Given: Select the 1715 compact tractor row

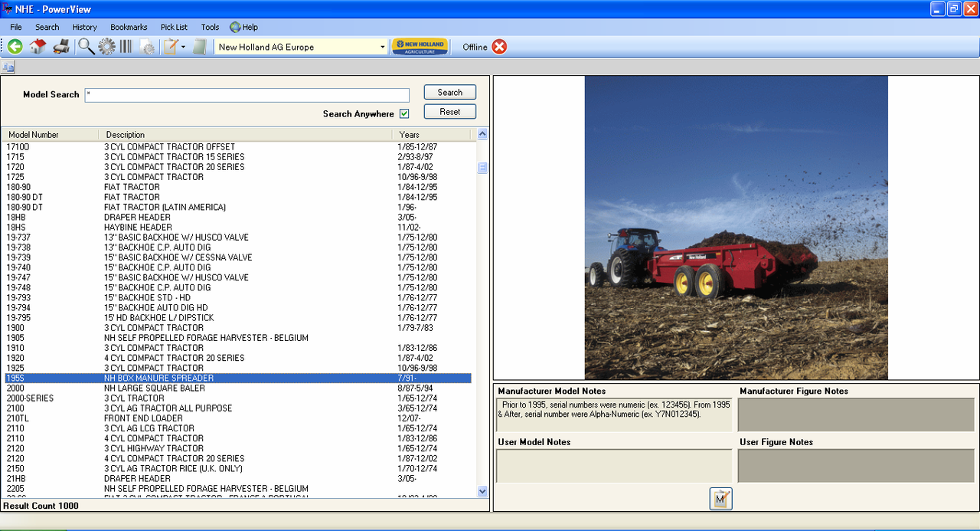Looking at the screenshot, I should pyautogui.click(x=237, y=157).
